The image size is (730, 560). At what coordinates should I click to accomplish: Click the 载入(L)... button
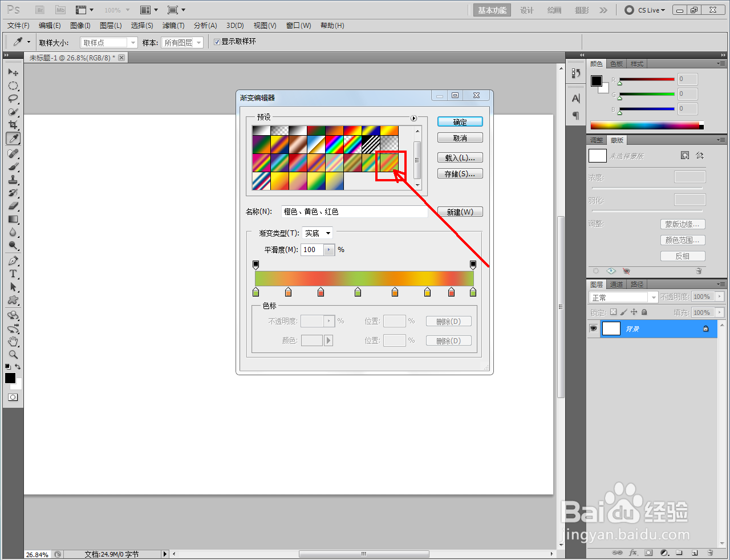pos(460,157)
